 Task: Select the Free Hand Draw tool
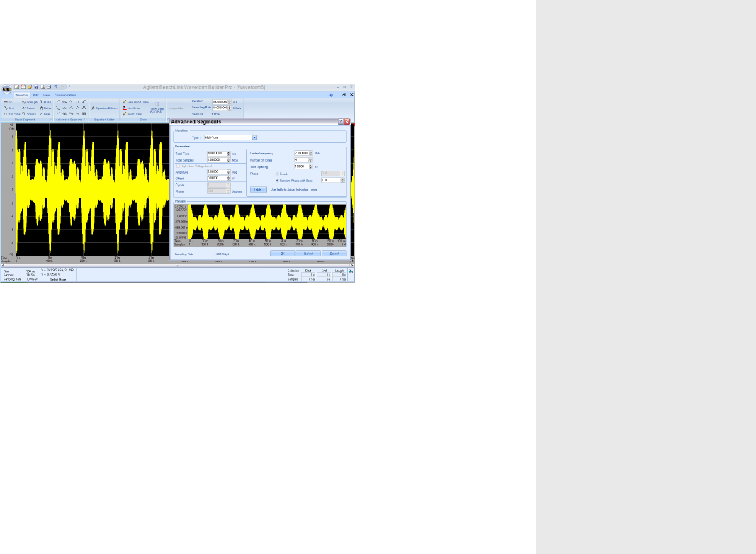[135, 102]
